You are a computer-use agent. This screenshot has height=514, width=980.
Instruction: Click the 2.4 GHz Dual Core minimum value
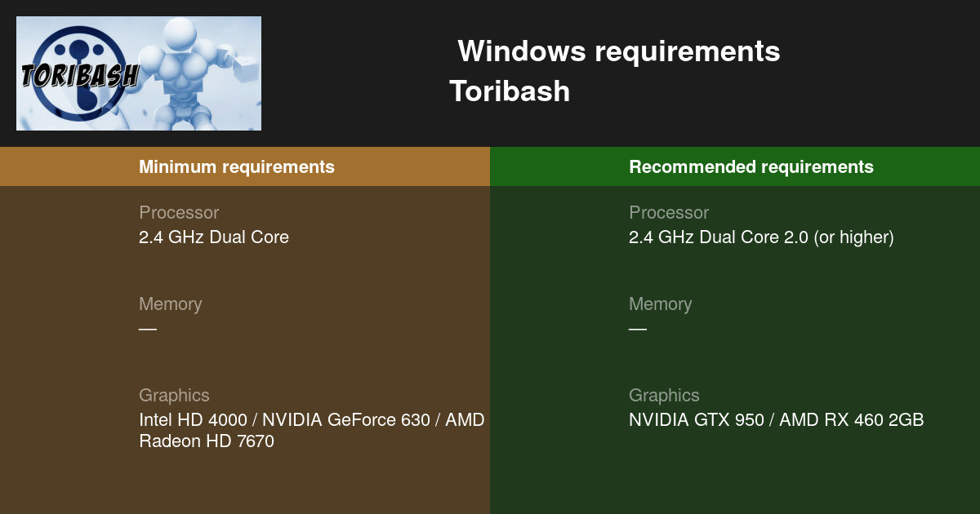click(x=213, y=237)
